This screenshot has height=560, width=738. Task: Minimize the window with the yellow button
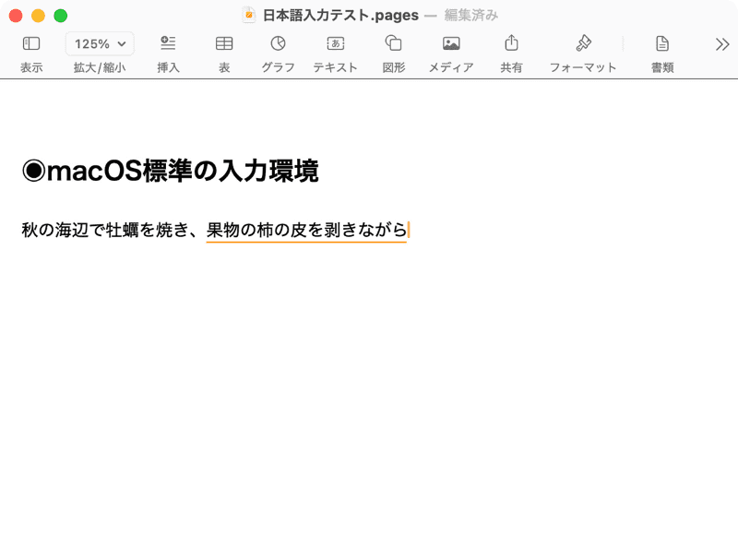(38, 16)
